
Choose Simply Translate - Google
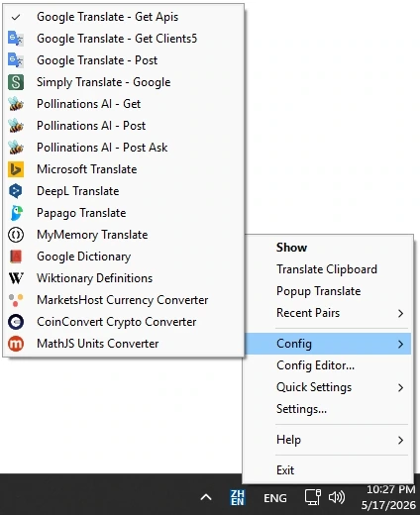tap(124, 82)
